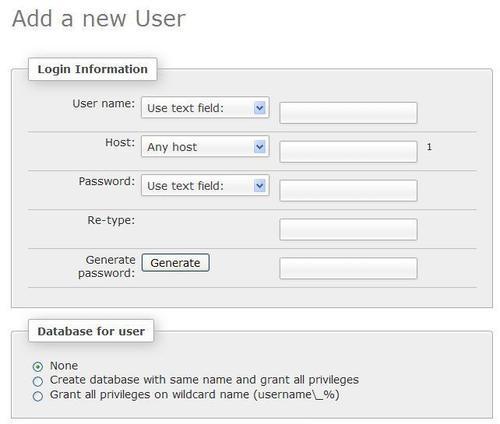Open the Host type dropdown

tap(205, 146)
